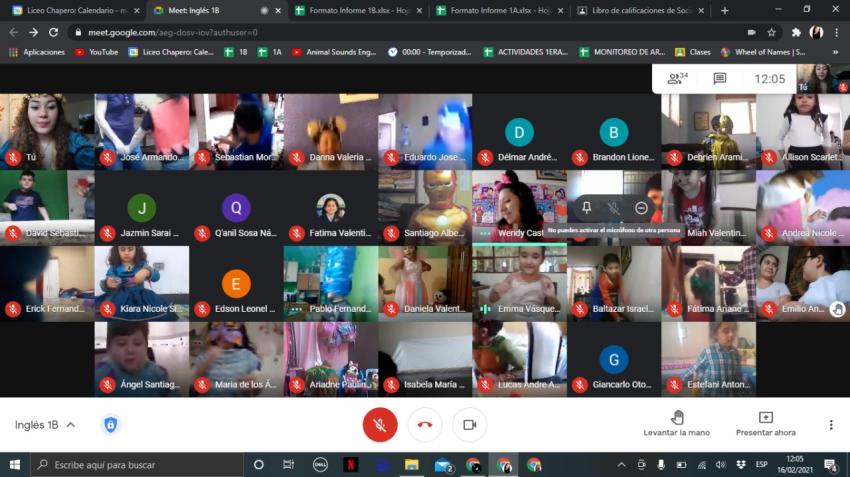
Task: Switch to Libro de calificaciones tab
Action: (x=641, y=10)
